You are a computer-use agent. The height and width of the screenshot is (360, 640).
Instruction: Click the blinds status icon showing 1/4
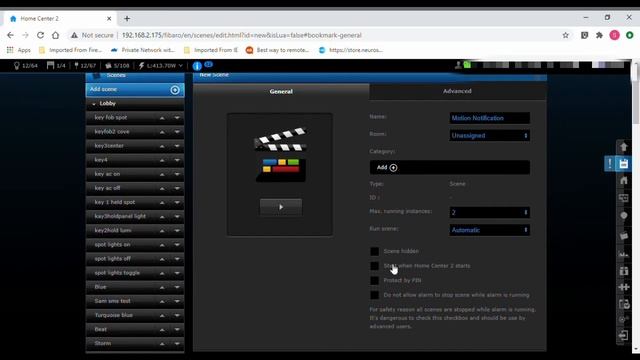coord(50,65)
